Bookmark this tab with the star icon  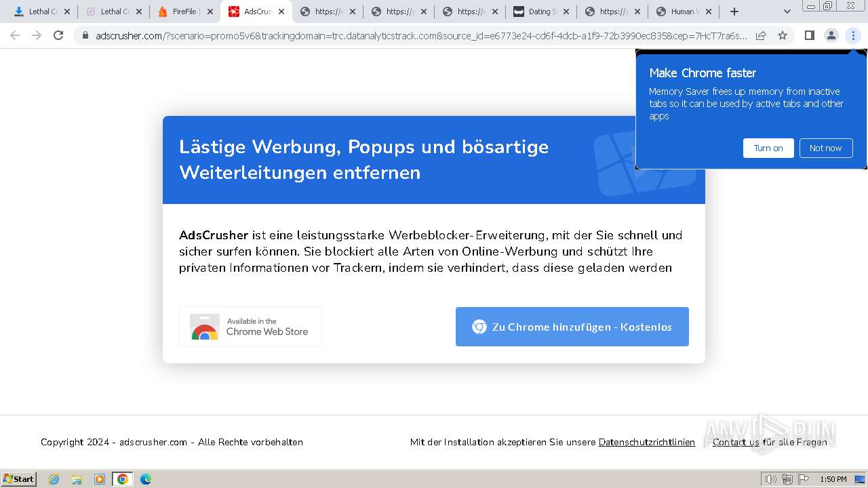coord(783,35)
